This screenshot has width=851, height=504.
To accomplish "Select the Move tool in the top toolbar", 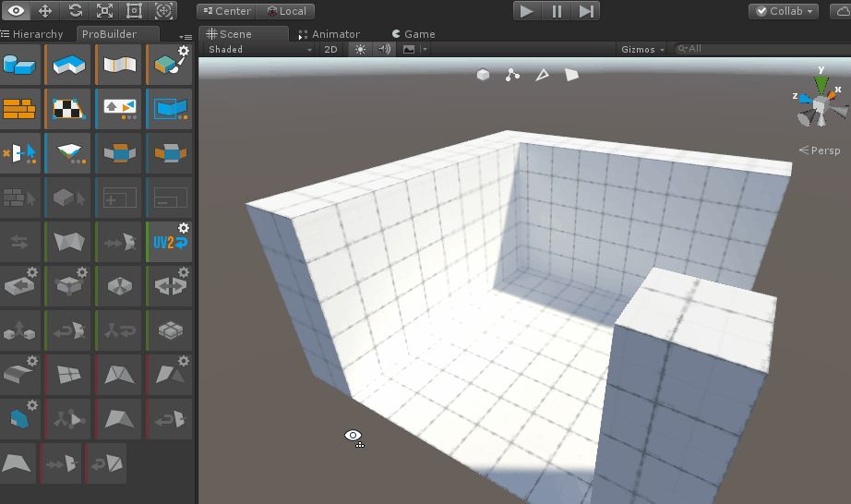I will 45,10.
